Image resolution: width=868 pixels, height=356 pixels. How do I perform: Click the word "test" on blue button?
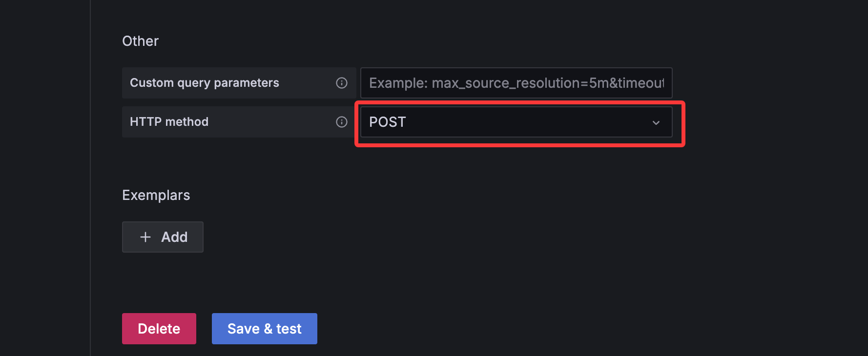point(289,329)
